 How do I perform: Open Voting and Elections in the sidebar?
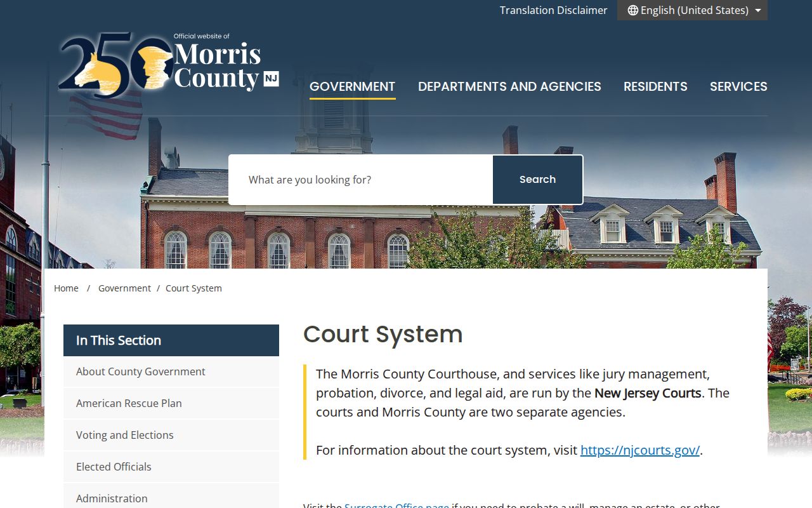coord(171,435)
